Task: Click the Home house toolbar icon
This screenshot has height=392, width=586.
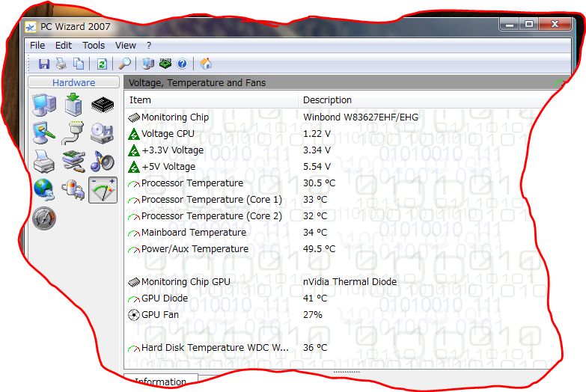Action: (x=206, y=64)
